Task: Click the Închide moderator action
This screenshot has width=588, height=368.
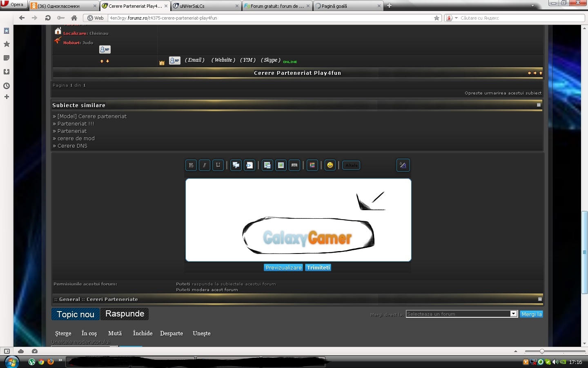Action: point(143,333)
